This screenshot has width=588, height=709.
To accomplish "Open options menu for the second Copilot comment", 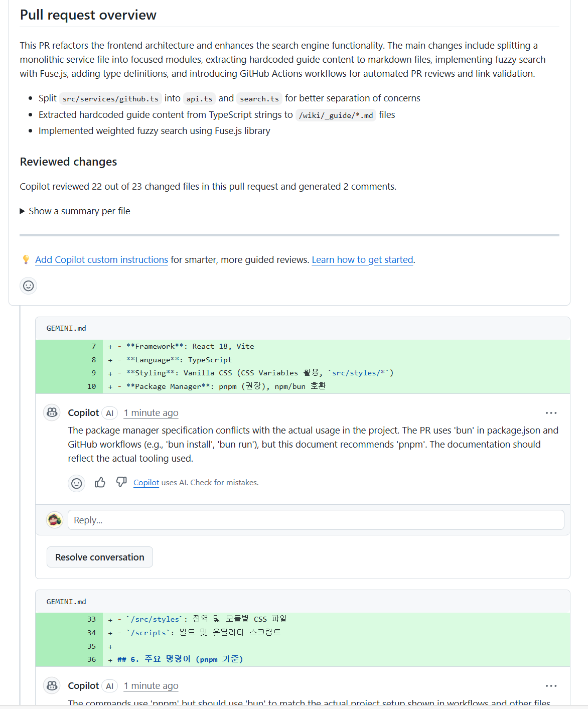I will pos(551,686).
